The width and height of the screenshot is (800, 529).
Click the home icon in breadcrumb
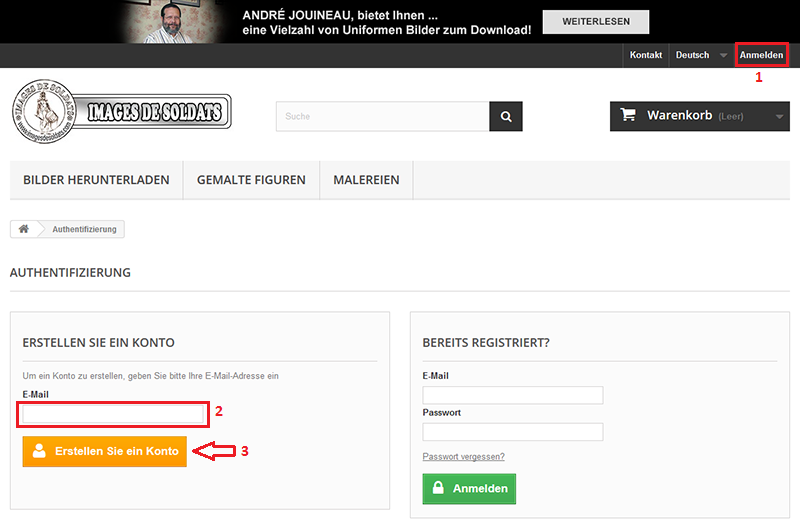pyautogui.click(x=24, y=229)
